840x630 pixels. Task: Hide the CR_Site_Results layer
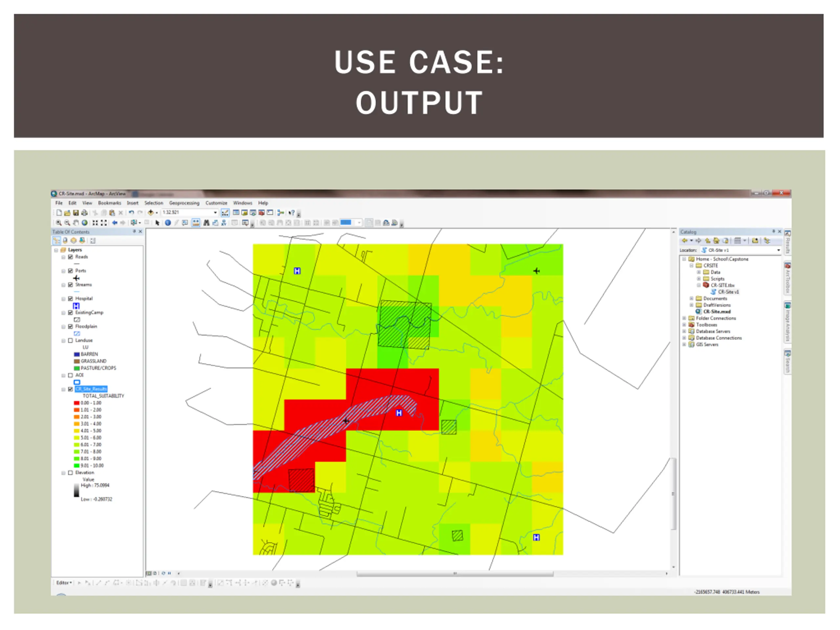70,389
